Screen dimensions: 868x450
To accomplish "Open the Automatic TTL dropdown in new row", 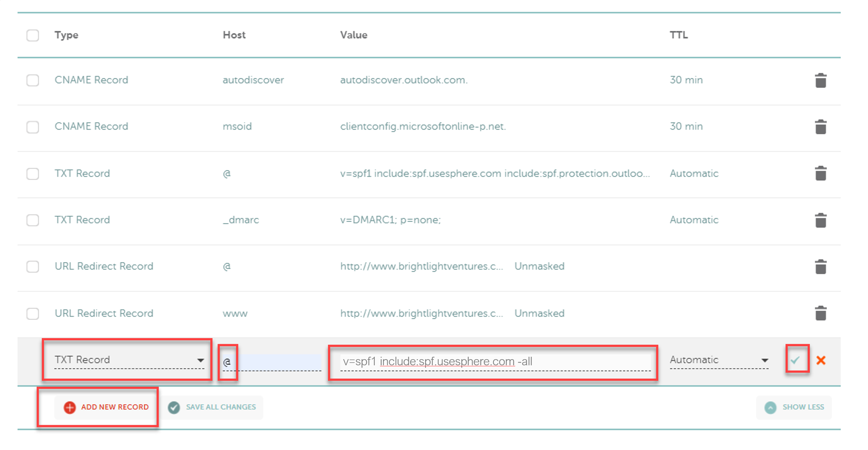I will pos(719,360).
